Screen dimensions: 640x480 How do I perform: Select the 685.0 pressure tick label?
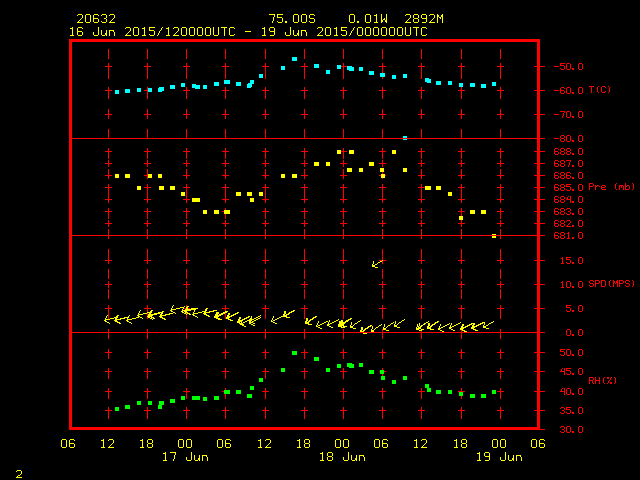(x=568, y=188)
